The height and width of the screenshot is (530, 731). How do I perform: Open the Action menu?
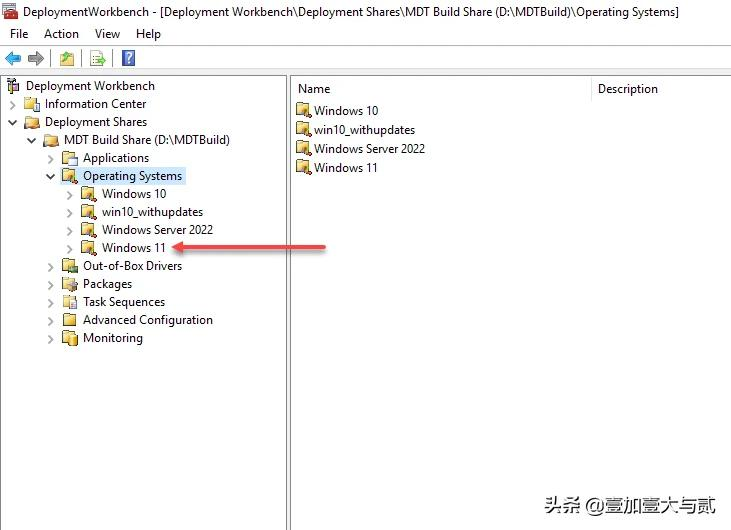[x=61, y=34]
